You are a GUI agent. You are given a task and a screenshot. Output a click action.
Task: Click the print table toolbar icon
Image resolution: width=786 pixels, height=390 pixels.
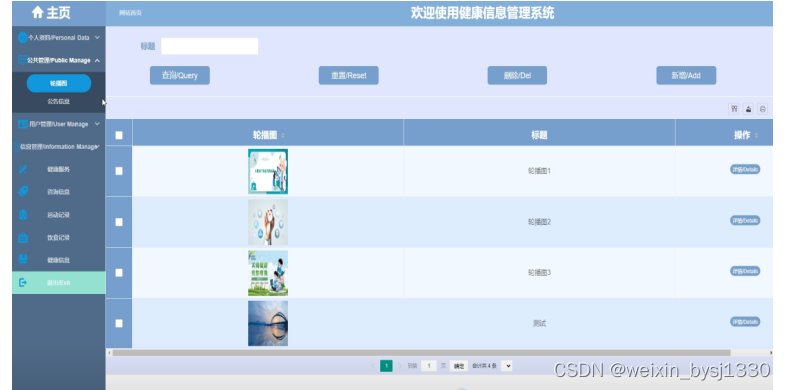(762, 109)
